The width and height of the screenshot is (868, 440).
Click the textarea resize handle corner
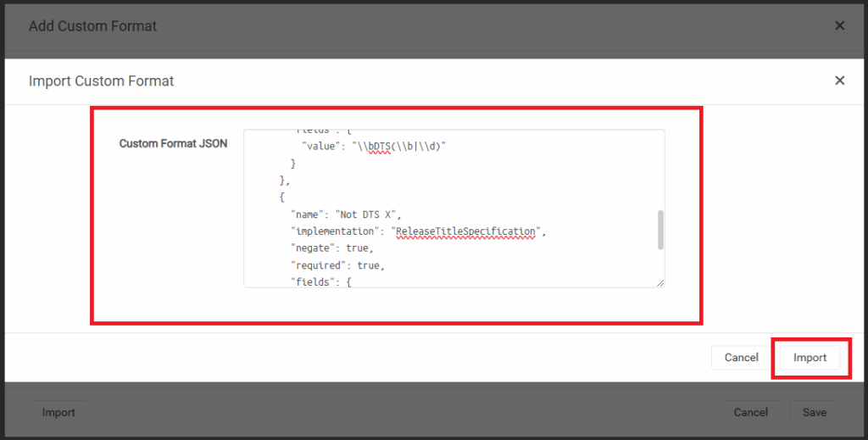[x=659, y=283]
